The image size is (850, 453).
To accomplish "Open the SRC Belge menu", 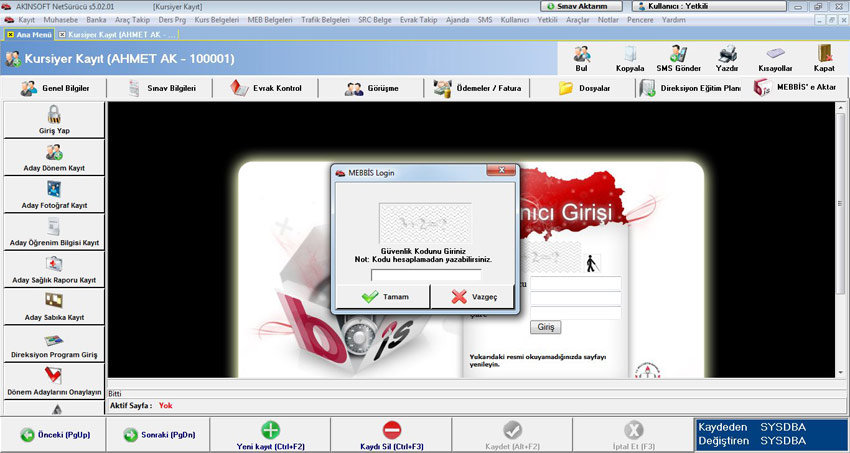I will [375, 20].
